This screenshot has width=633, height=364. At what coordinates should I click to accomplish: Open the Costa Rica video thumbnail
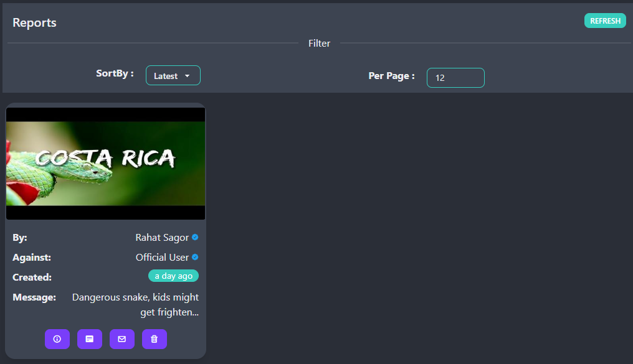105,163
